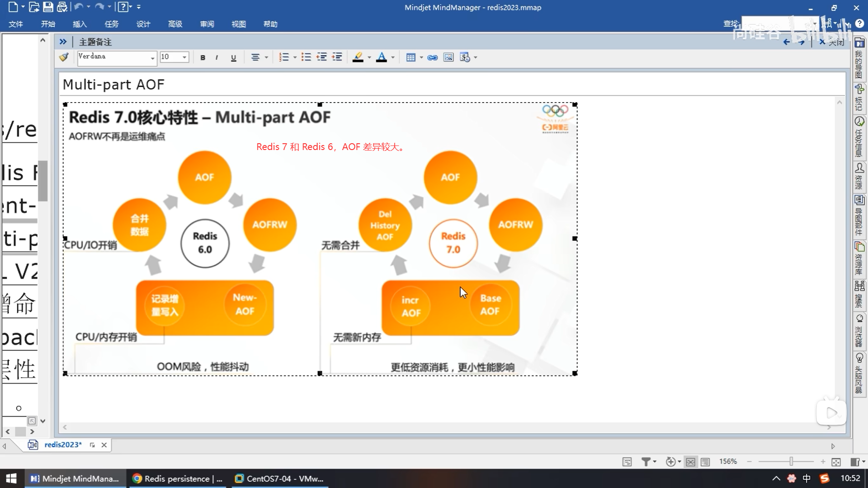Viewport: 868px width, 488px height.
Task: Open Redis persistence Chrome taskbar window
Action: coord(178,479)
